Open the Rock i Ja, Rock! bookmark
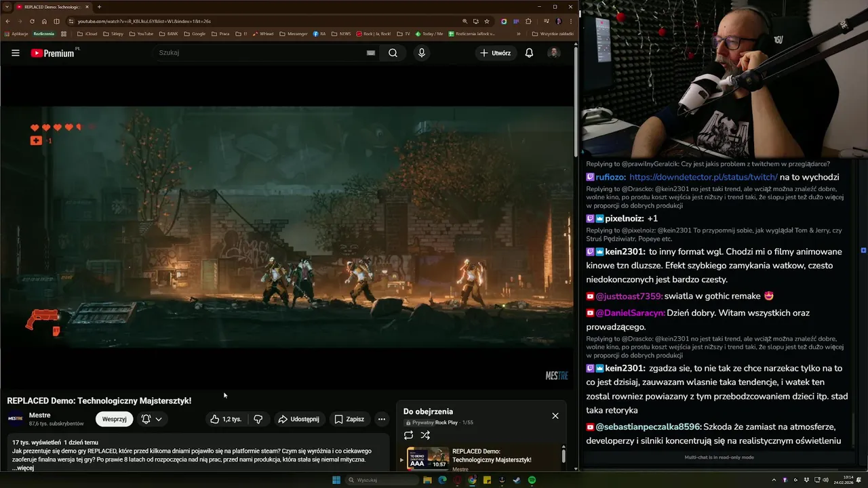This screenshot has height=488, width=868. point(373,33)
